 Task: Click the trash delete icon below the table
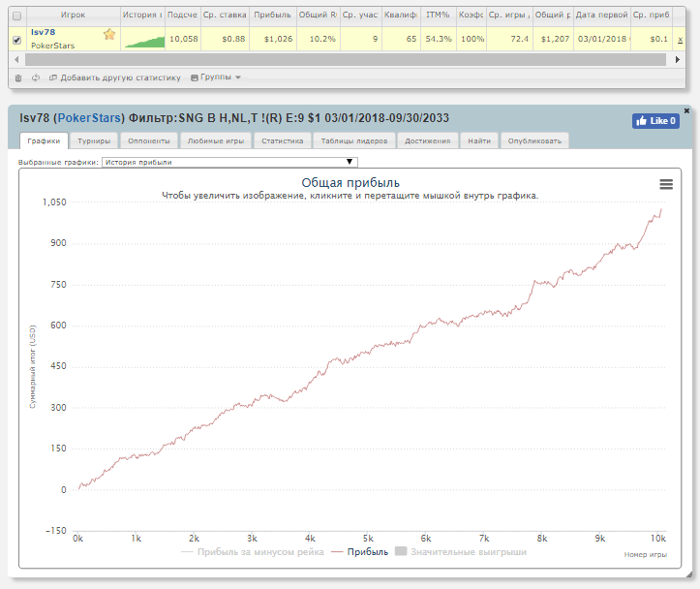pyautogui.click(x=18, y=77)
